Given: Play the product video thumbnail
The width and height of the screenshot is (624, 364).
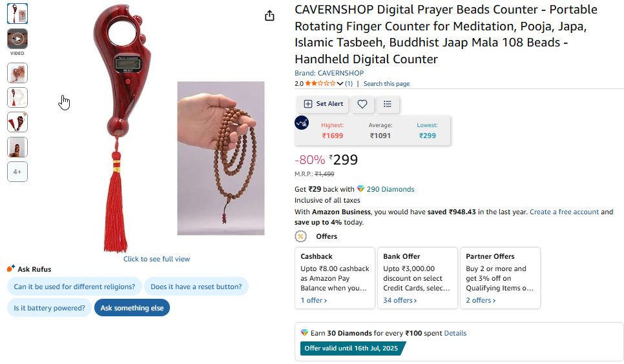Looking at the screenshot, I should 17,39.
